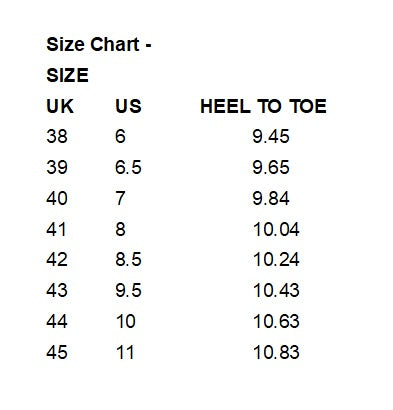This screenshot has width=393, height=410.
Task: Click the 10.43 measurement
Action: (276, 290)
